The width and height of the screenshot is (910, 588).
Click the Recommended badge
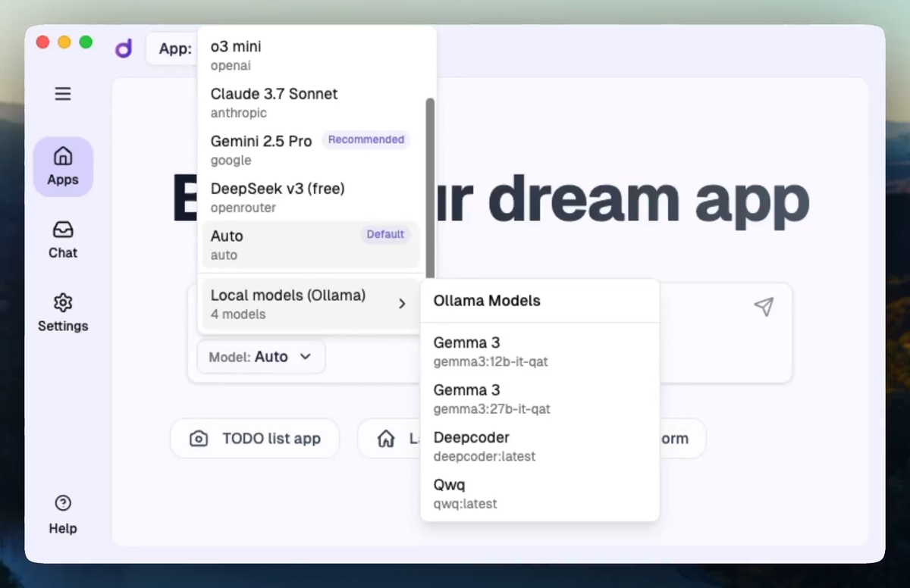click(366, 139)
